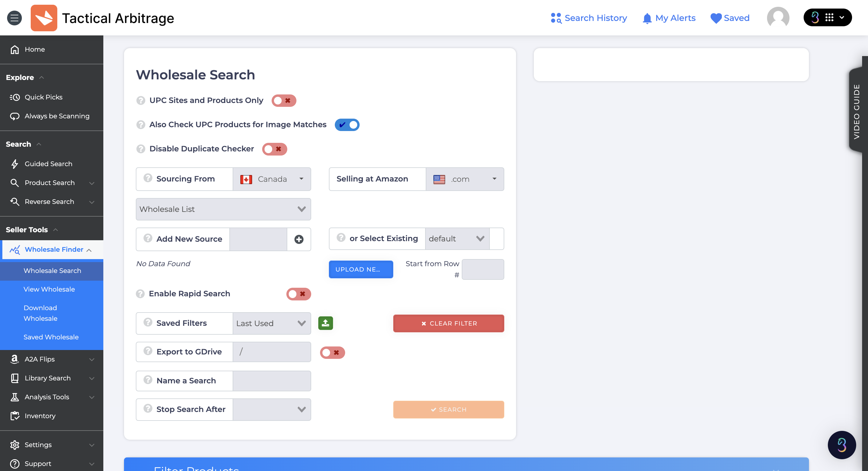Select Wholesale Search submenu item
The height and width of the screenshot is (471, 868).
(52, 271)
